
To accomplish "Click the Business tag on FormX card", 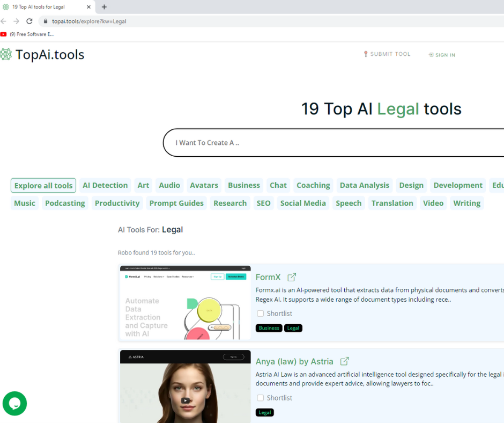I will (269, 328).
